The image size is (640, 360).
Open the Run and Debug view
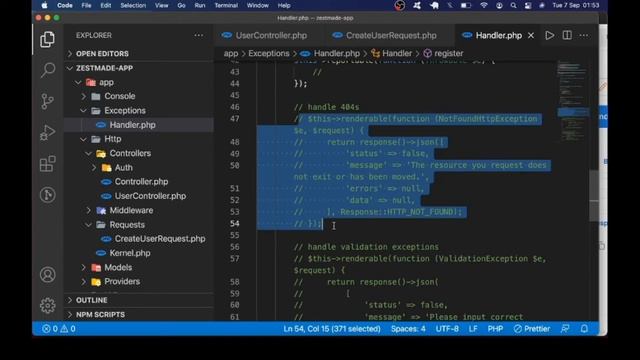pos(47,133)
